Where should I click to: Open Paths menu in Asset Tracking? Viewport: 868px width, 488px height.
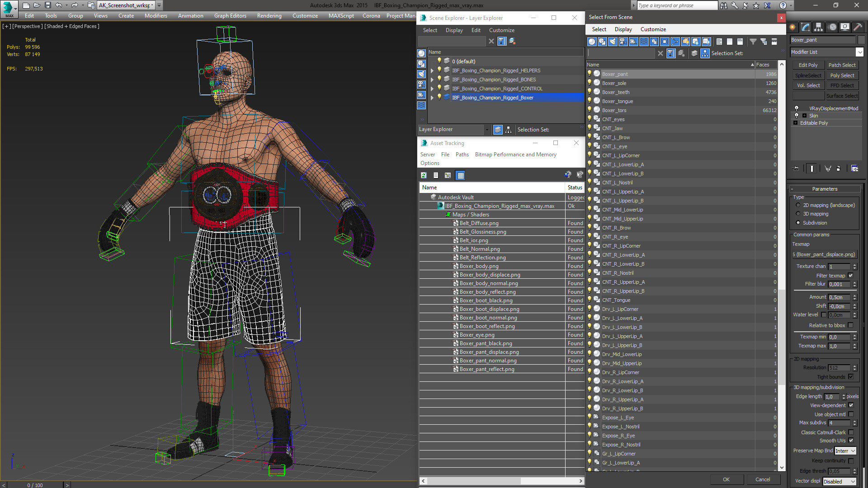click(x=462, y=155)
